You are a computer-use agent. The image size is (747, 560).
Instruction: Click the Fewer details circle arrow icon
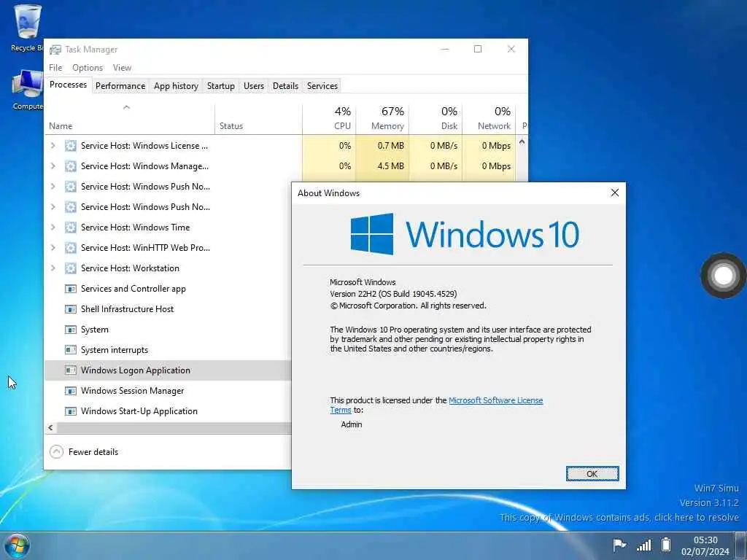coord(56,452)
